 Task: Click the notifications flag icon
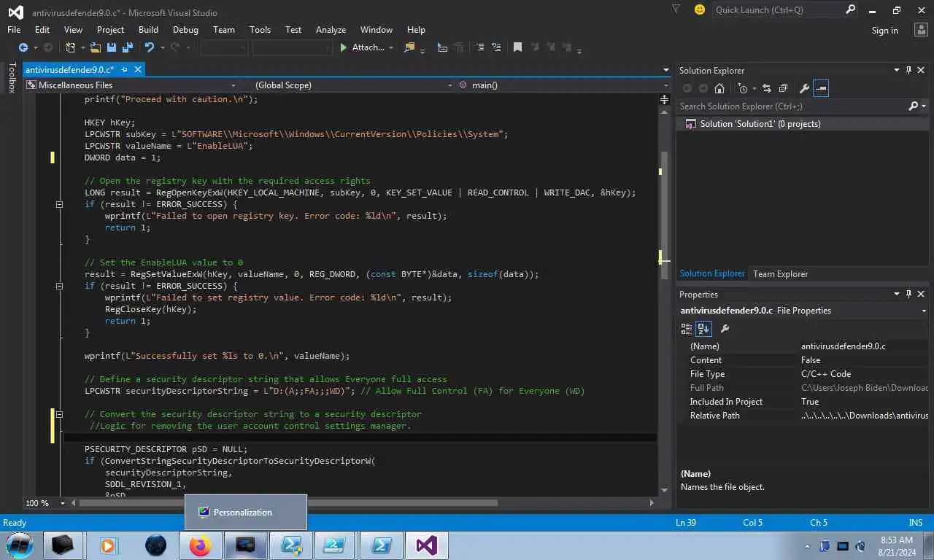[676, 9]
